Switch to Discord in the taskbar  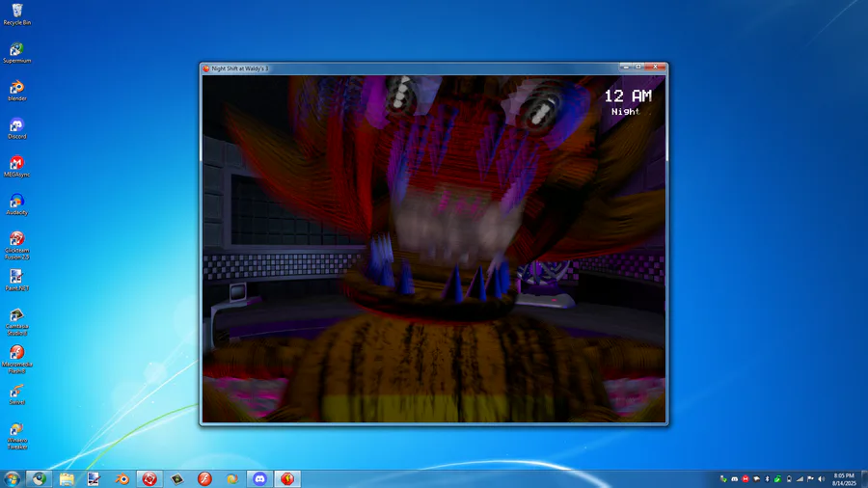pos(259,478)
